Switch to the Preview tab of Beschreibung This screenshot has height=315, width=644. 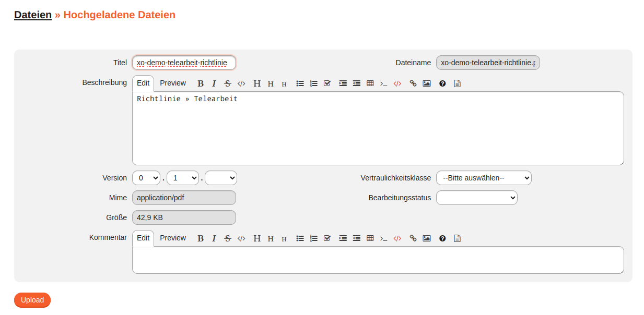click(173, 82)
